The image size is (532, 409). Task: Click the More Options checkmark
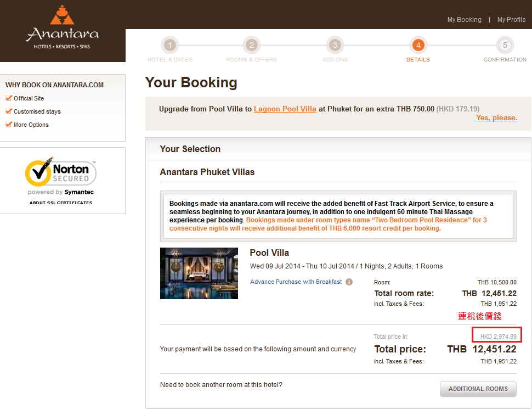click(9, 125)
